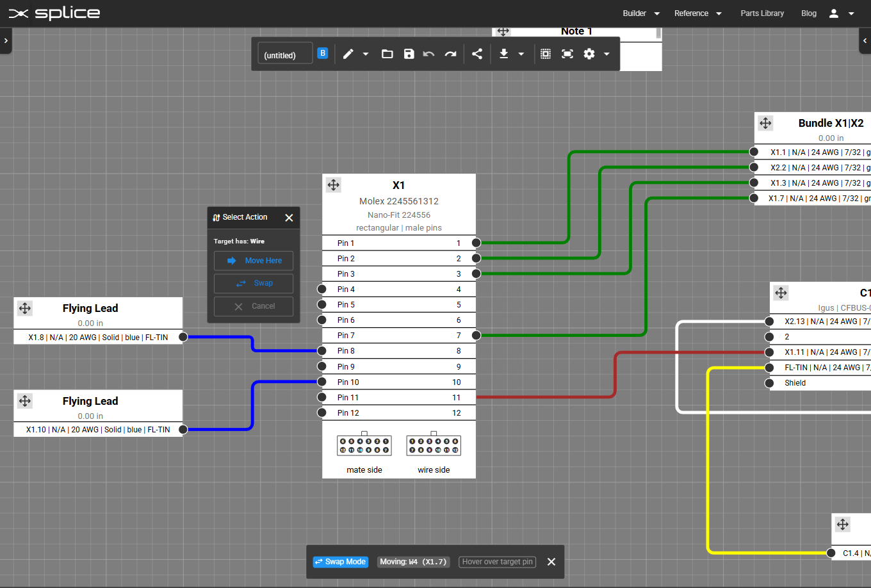Toggle the Swap Mode indicator
The width and height of the screenshot is (871, 588).
[x=341, y=562]
